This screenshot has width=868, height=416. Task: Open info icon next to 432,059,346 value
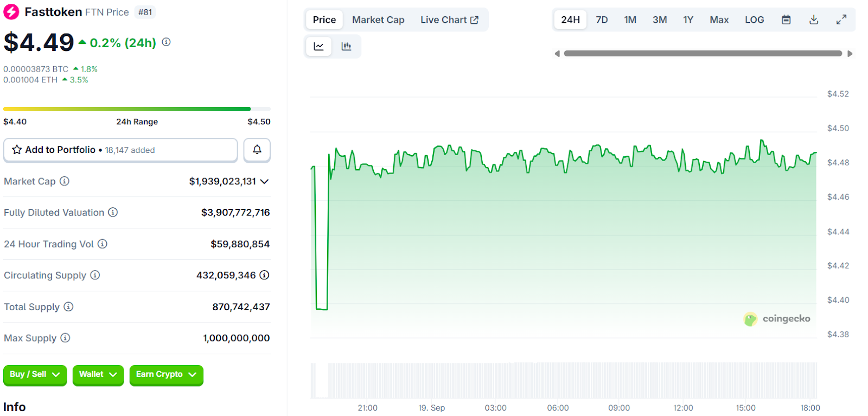point(264,275)
